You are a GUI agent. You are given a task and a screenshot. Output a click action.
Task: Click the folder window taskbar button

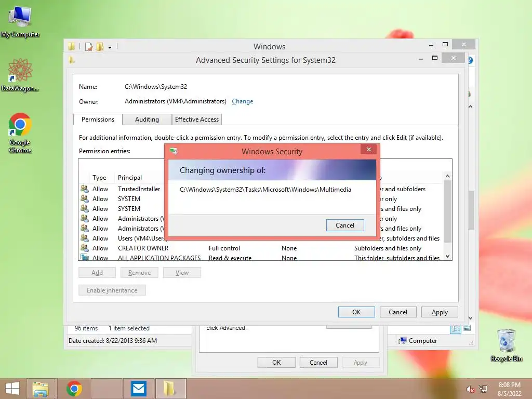[x=171, y=389]
